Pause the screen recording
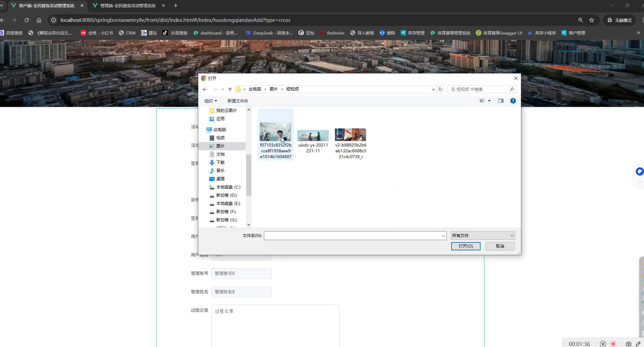644x347 pixels. 603,344
